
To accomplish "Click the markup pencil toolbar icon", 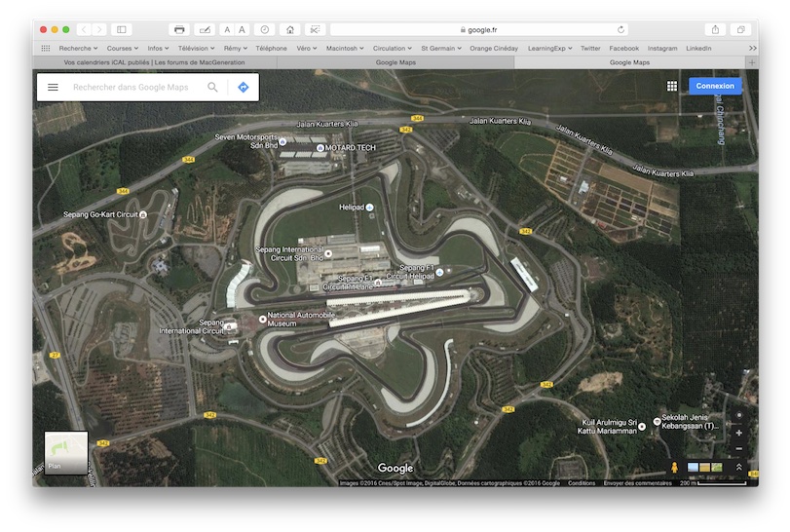I will click(205, 30).
